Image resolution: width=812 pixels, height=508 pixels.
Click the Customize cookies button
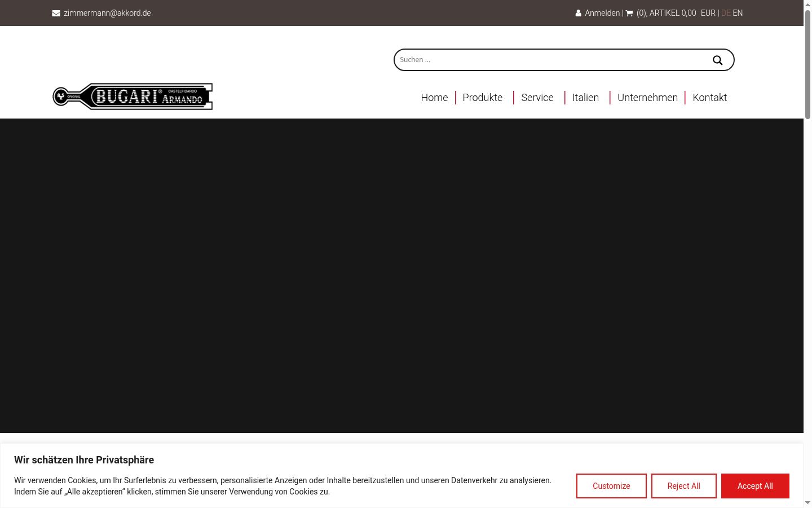(611, 486)
